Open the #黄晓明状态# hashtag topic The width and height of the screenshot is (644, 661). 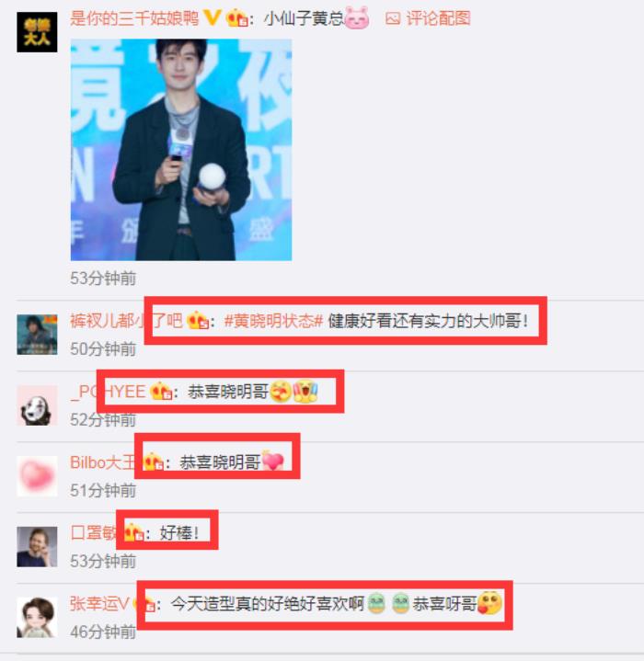(x=273, y=321)
